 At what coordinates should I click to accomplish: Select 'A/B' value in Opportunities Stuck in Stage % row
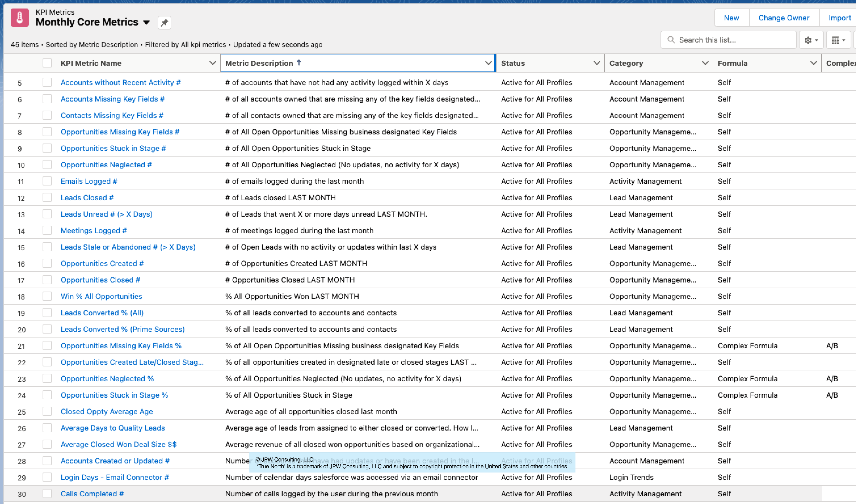pos(832,395)
